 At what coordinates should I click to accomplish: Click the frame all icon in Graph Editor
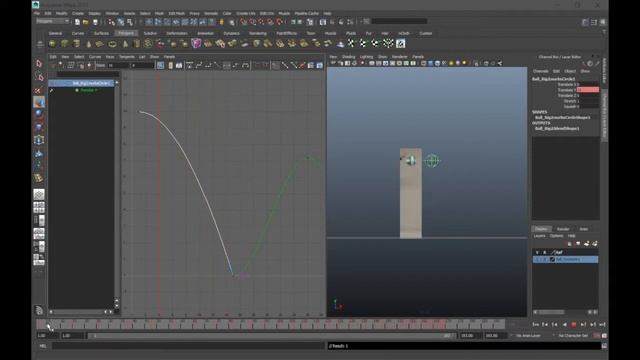pos(160,65)
